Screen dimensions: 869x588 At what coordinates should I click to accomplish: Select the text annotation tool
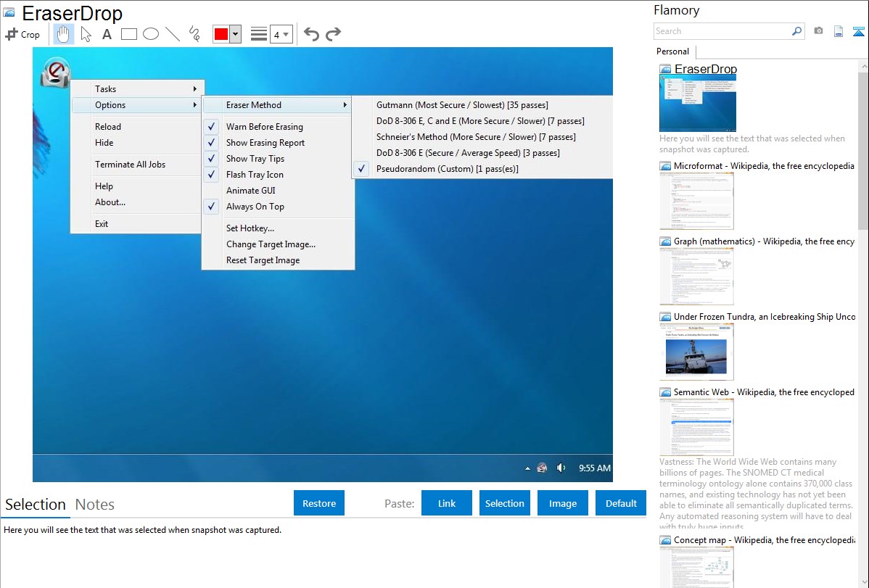(x=107, y=34)
